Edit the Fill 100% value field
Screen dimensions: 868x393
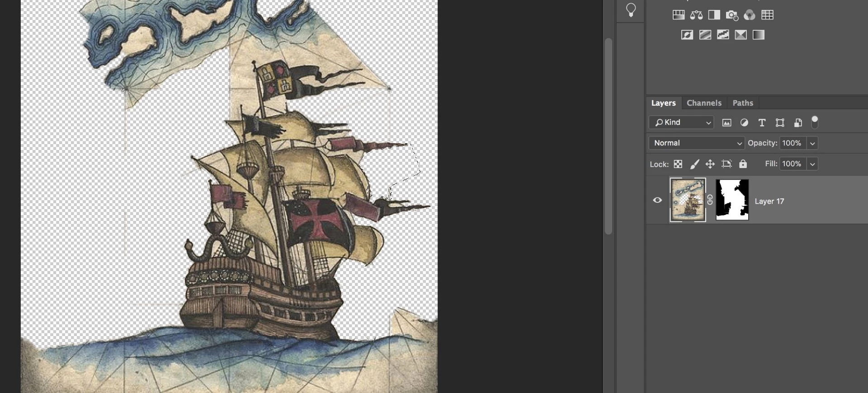tap(793, 164)
